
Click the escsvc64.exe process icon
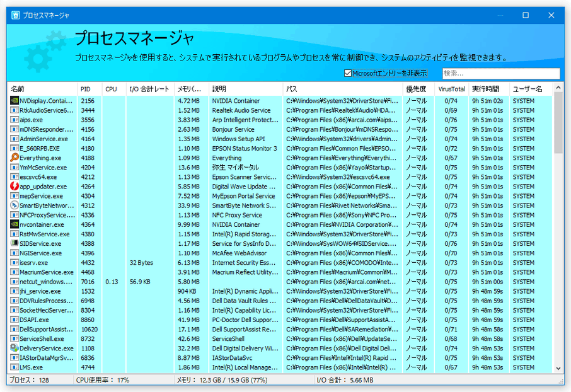point(14,176)
